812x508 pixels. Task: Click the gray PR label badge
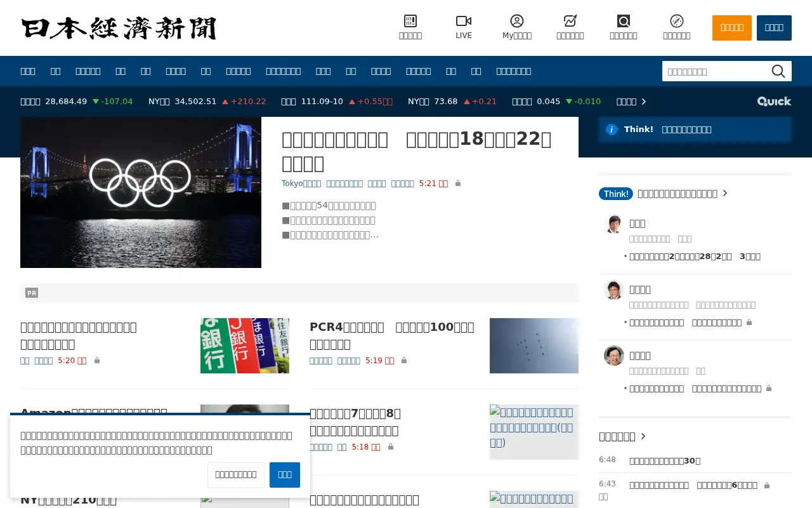click(32, 293)
